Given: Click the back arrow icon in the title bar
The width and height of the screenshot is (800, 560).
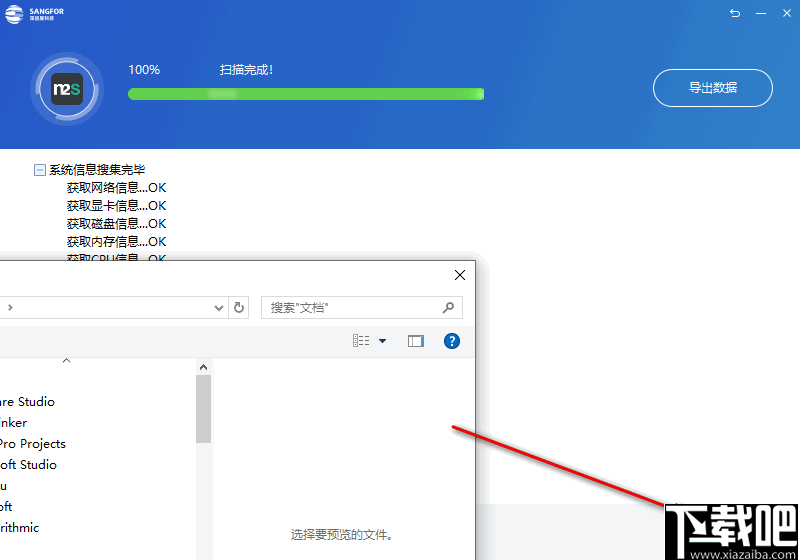Looking at the screenshot, I should 735,13.
